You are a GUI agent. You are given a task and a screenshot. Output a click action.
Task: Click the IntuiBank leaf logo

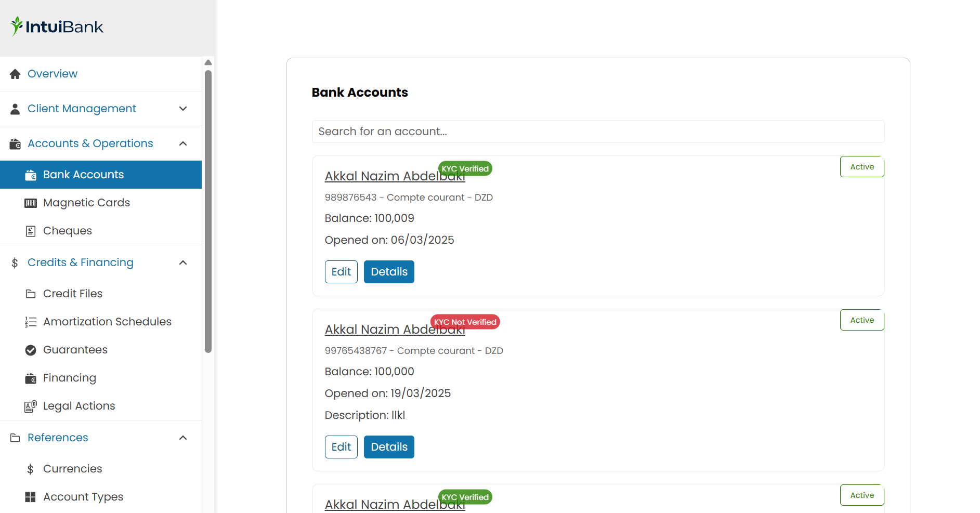pyautogui.click(x=17, y=26)
